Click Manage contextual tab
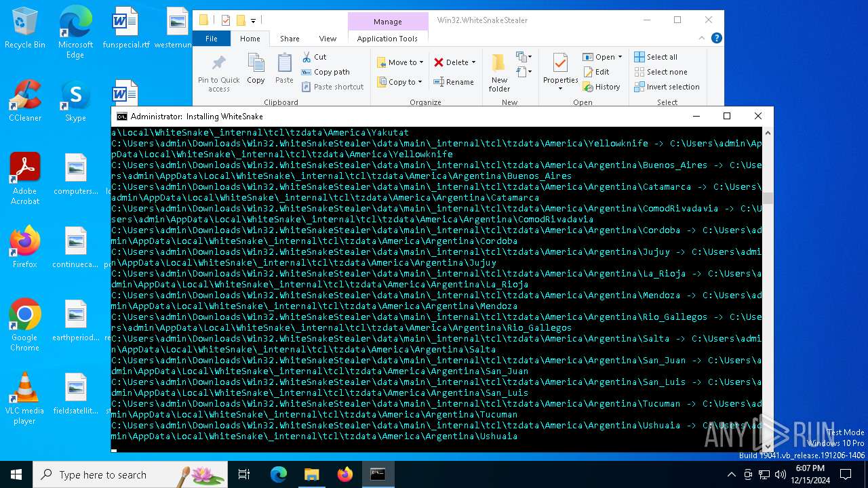The width and height of the screenshot is (868, 488). (388, 22)
